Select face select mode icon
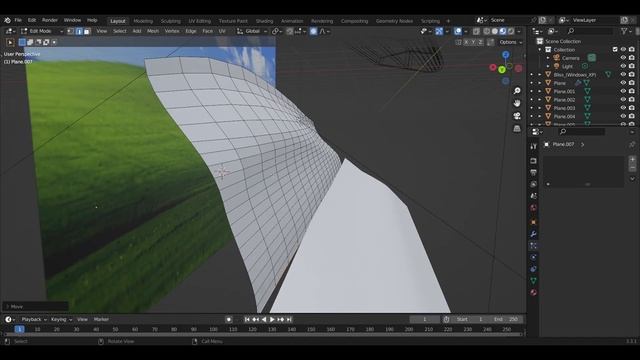Viewport: 640px width, 360px height. pos(87,31)
